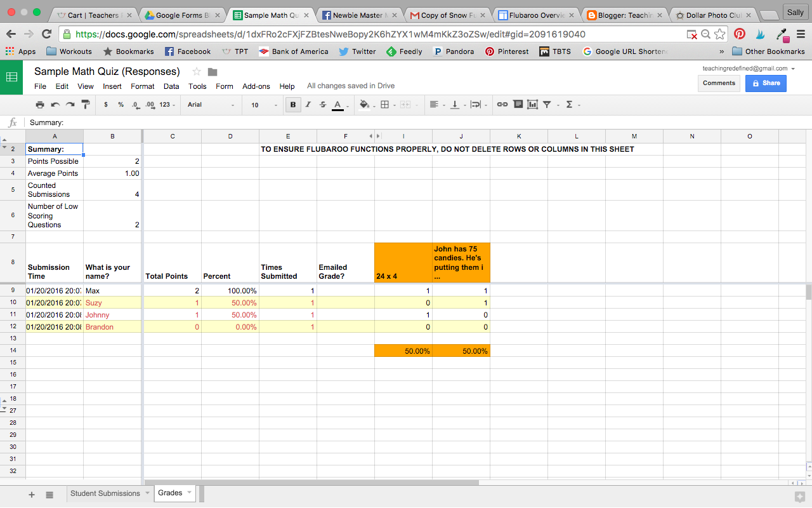The width and height of the screenshot is (812, 508).
Task: Toggle italic formatting
Action: point(308,104)
